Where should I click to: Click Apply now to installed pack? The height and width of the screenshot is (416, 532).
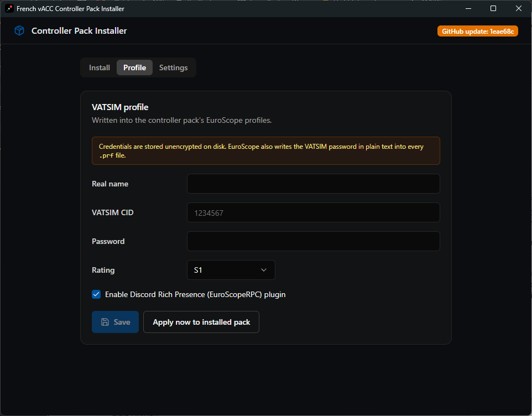click(201, 322)
